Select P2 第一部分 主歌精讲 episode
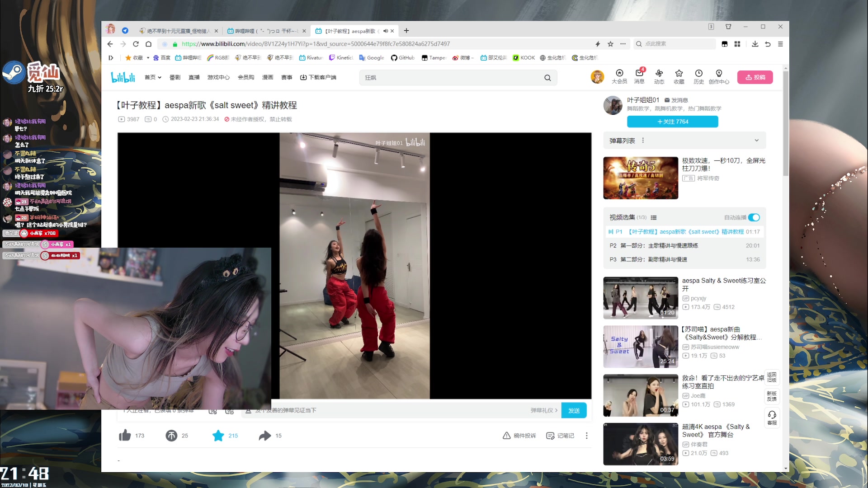The height and width of the screenshot is (488, 868). click(684, 245)
